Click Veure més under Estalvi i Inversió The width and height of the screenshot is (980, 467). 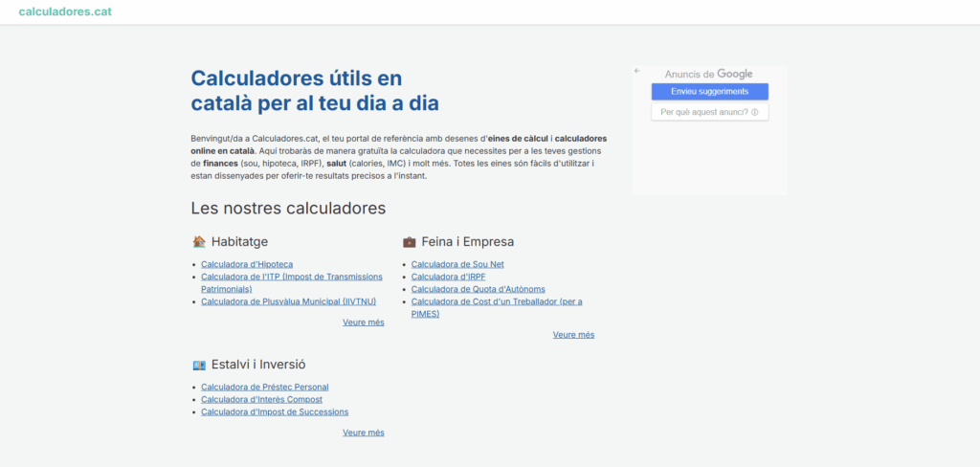point(363,433)
